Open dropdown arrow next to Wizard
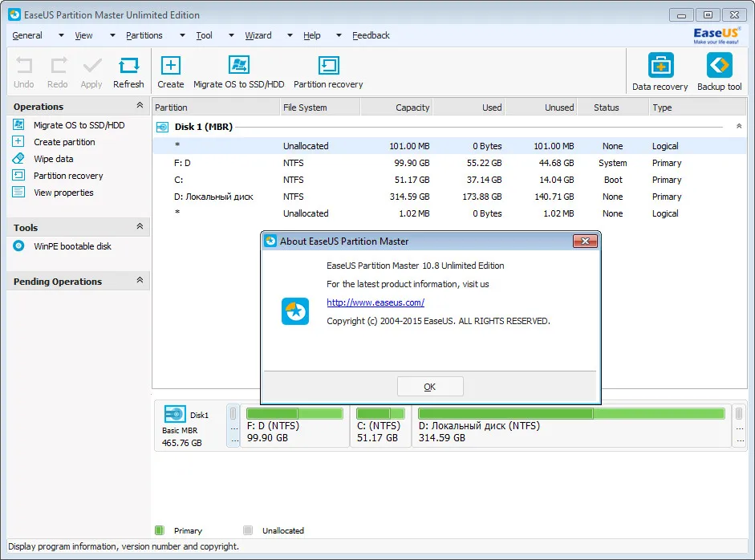The image size is (755, 560). tap(290, 35)
